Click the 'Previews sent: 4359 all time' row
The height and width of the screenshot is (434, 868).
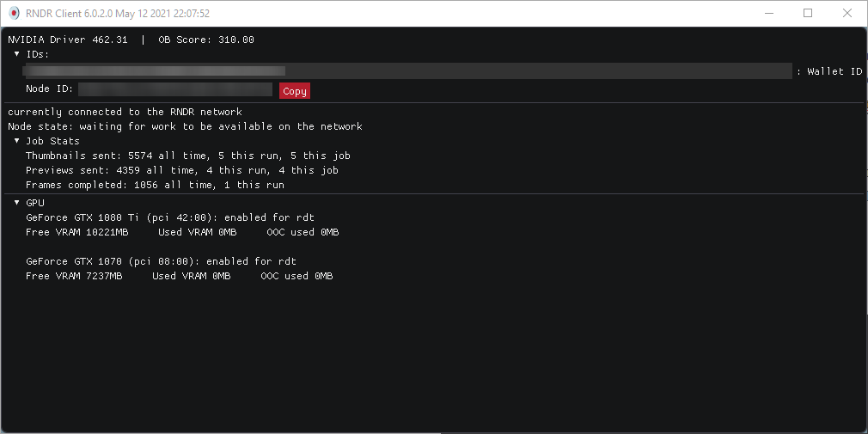pos(181,170)
